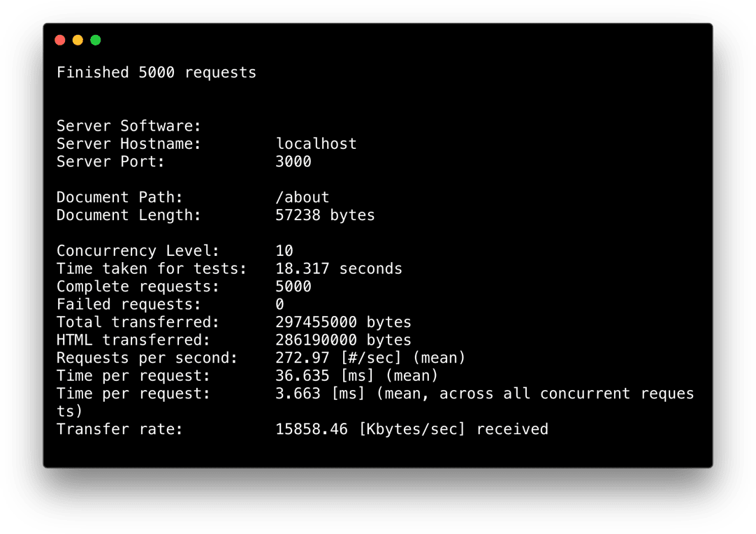This screenshot has height=534, width=756.
Task: Select the '57238 bytes' value
Action: pyautogui.click(x=325, y=215)
